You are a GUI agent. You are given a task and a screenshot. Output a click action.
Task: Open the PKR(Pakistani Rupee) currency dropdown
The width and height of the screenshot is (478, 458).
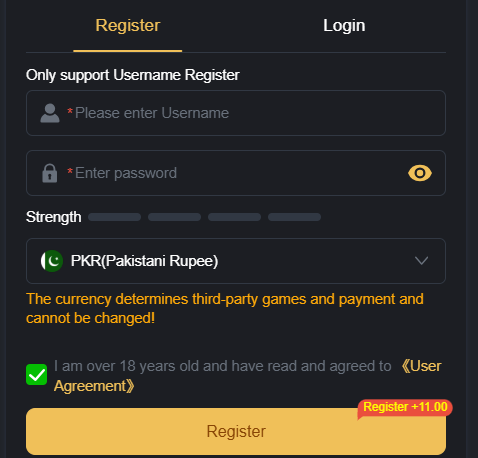(x=236, y=261)
